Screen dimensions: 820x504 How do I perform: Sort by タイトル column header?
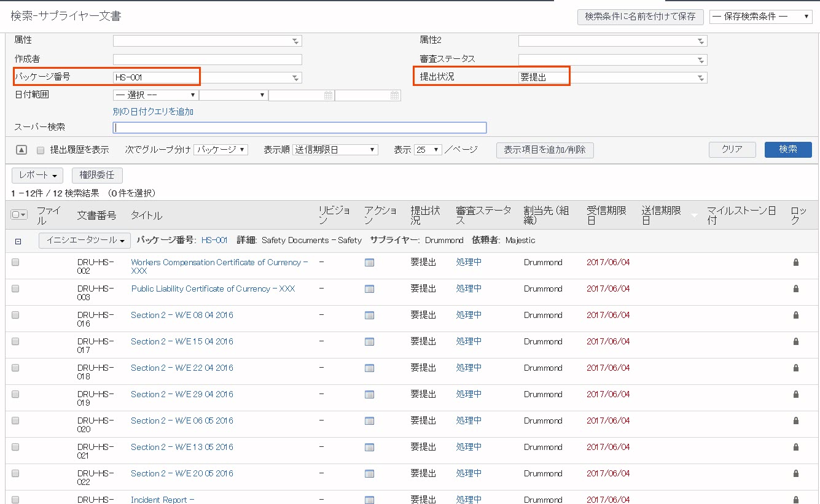pos(147,215)
